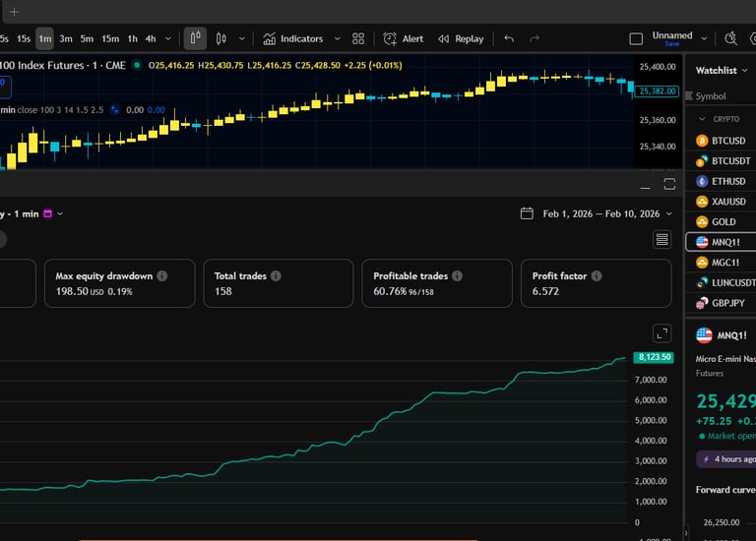Viewport: 756px width, 541px height.
Task: Click the 60.76% profitable trades value
Action: [390, 291]
